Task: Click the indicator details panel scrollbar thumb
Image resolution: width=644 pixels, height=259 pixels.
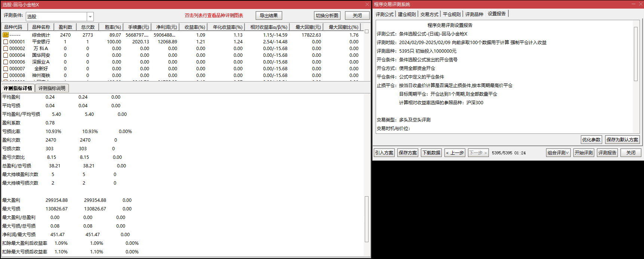Action: 367,219
